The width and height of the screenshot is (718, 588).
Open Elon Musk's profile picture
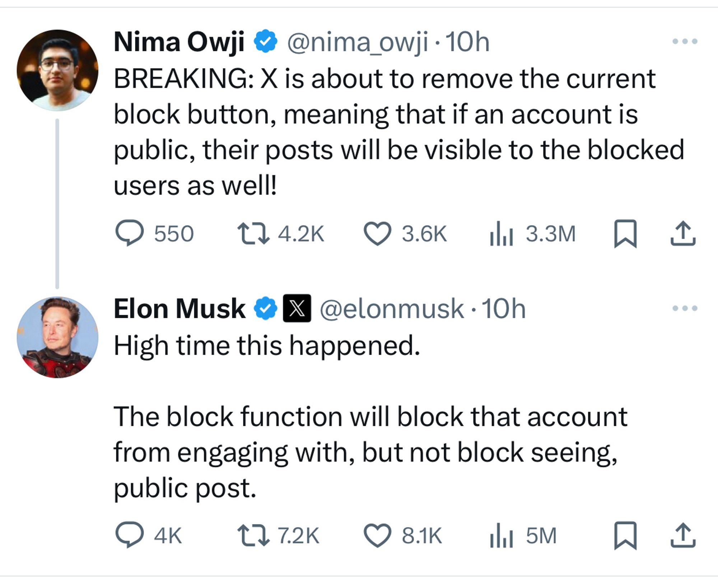pos(57,337)
